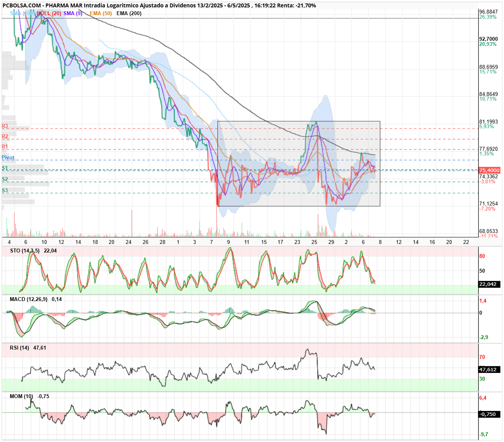Image resolution: width=504 pixels, height=442 pixels.
Task: Select the SMA (9) legend entry
Action: pos(73,13)
